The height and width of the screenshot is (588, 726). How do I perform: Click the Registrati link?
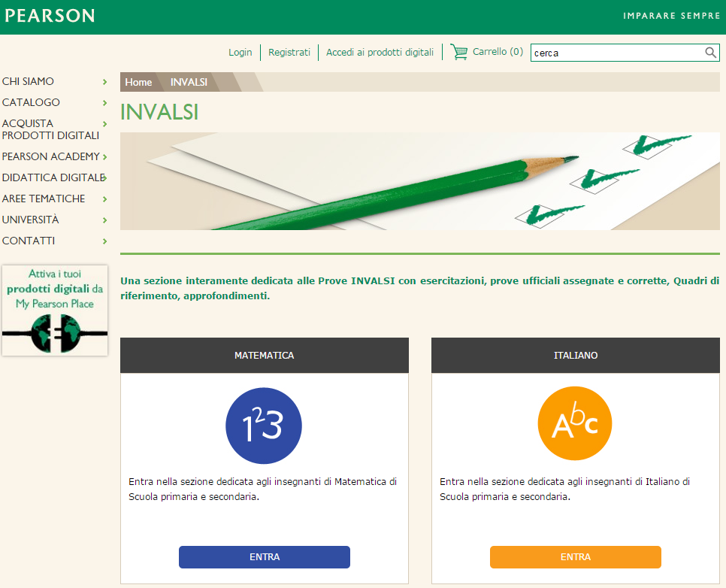point(289,53)
